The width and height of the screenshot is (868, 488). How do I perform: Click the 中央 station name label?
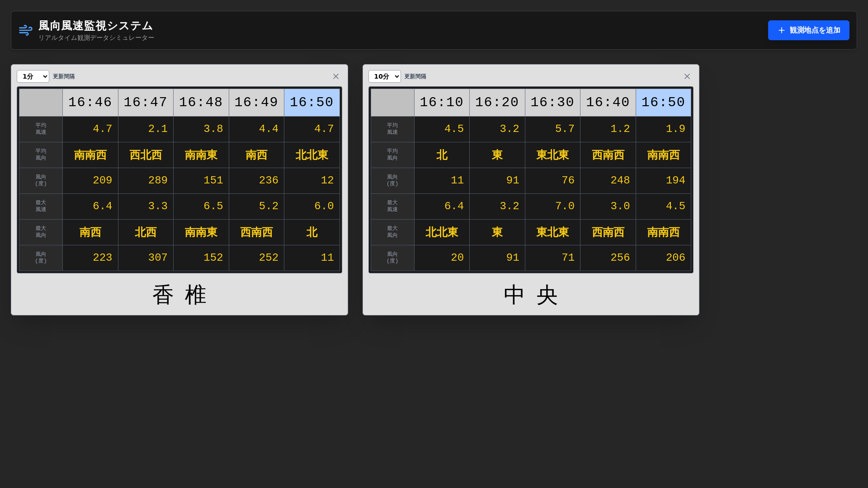(x=531, y=295)
